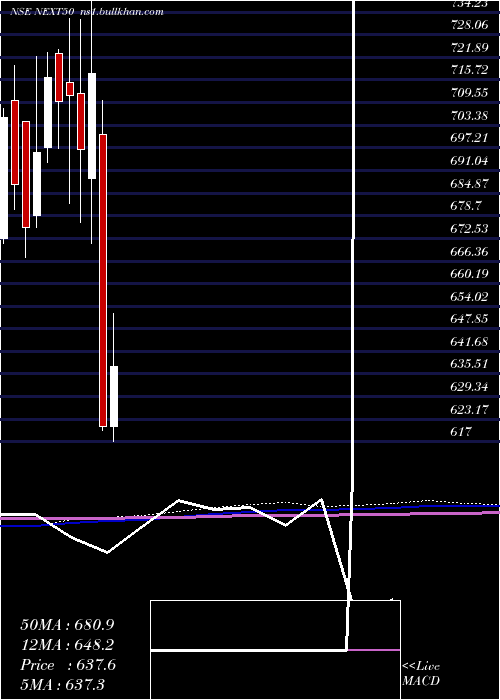
Task: Click the 654.02 price axis label
Action: tap(469, 296)
